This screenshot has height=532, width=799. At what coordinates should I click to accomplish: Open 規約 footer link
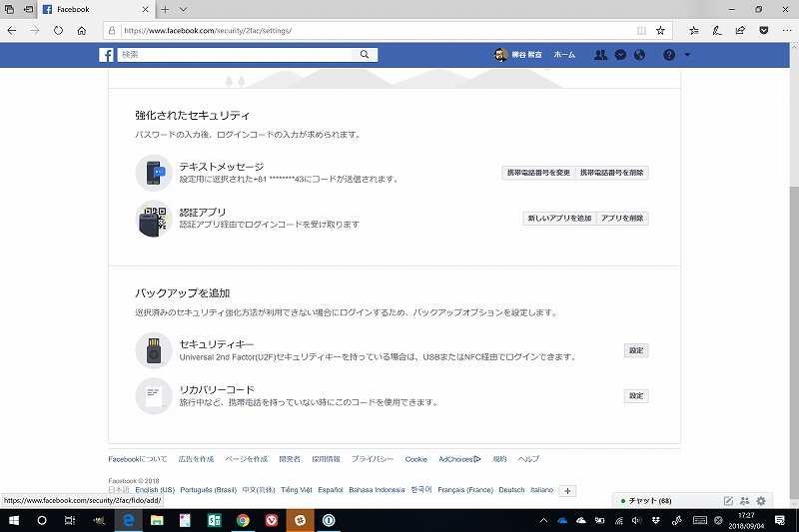point(499,459)
